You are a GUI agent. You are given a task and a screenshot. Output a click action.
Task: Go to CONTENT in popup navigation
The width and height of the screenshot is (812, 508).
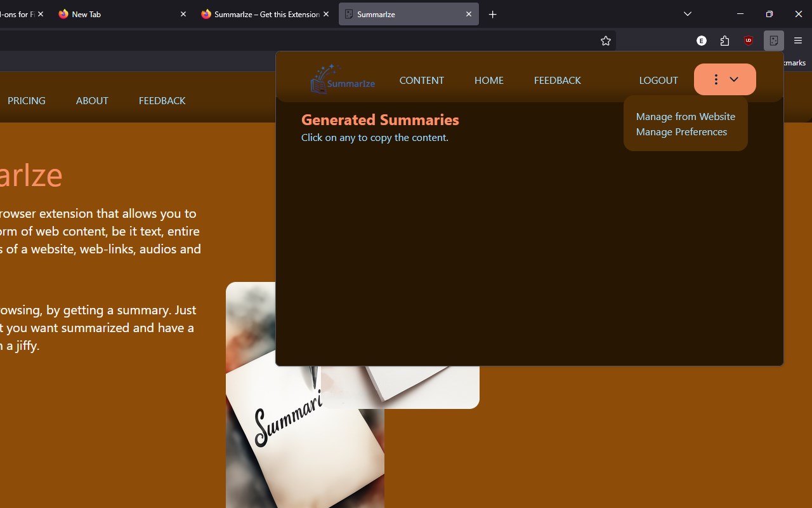tap(422, 80)
